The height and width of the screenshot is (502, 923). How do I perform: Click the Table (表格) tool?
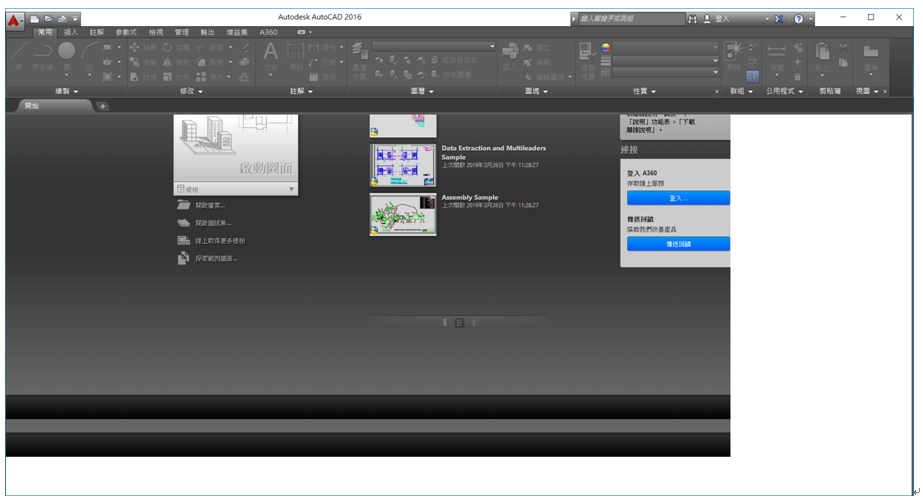click(x=322, y=77)
